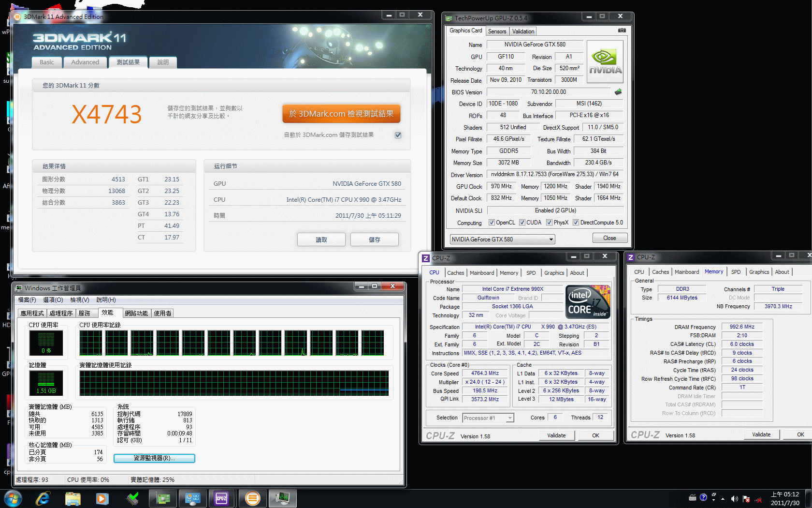Open the NVIDIA GeForce GTX 580 dropdown
This screenshot has width=812, height=508.
tap(502, 239)
